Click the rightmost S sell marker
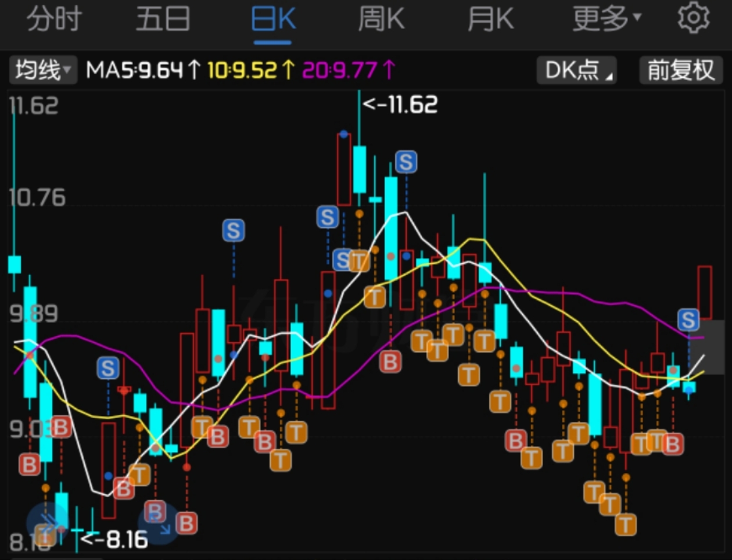The image size is (732, 560). [688, 320]
